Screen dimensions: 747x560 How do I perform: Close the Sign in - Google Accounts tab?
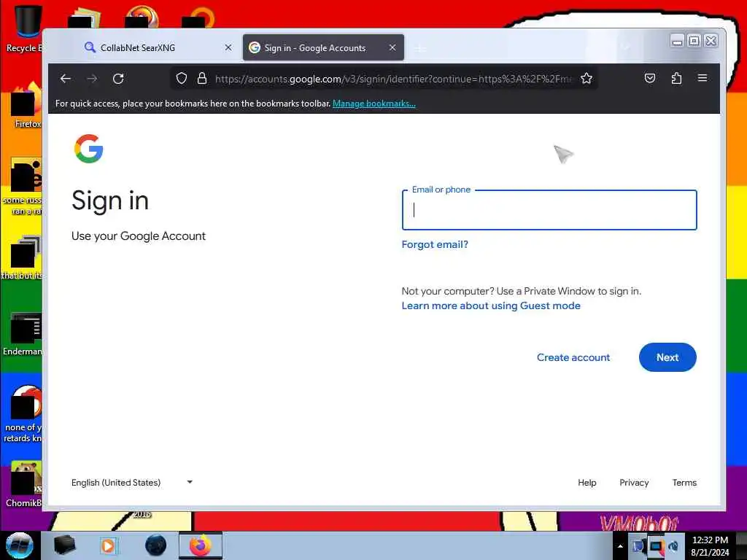pos(392,47)
